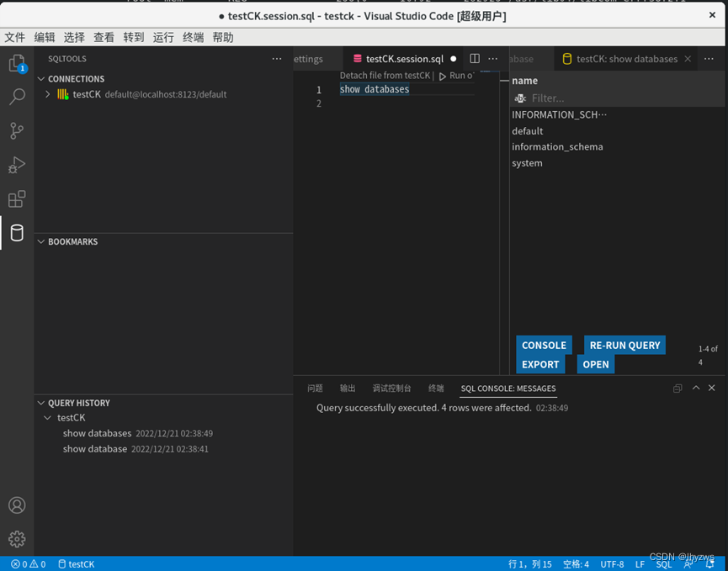This screenshot has height=571, width=728.
Task: Open the 编辑 menu
Action: [x=45, y=38]
